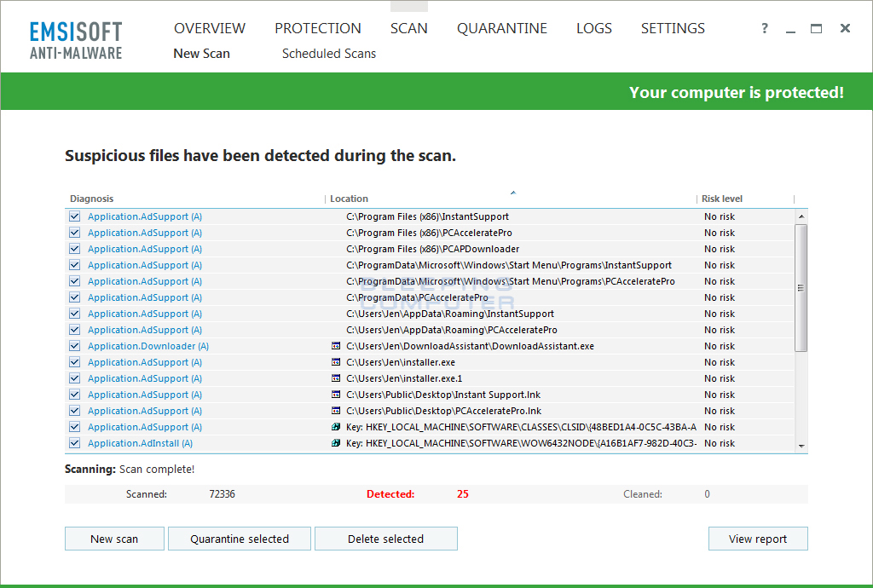Image resolution: width=873 pixels, height=588 pixels.
Task: Click the shortcut icon beside Instant Support.lnk
Action: pos(334,395)
